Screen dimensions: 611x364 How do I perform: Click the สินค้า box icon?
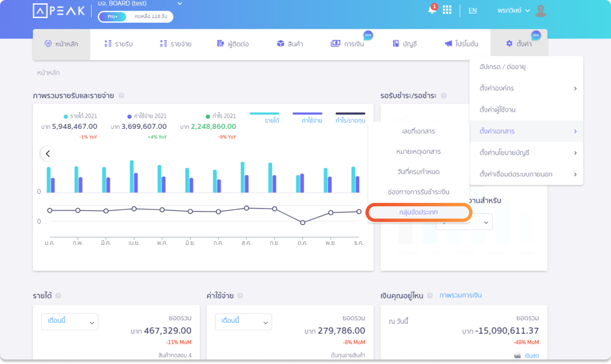pyautogui.click(x=281, y=44)
